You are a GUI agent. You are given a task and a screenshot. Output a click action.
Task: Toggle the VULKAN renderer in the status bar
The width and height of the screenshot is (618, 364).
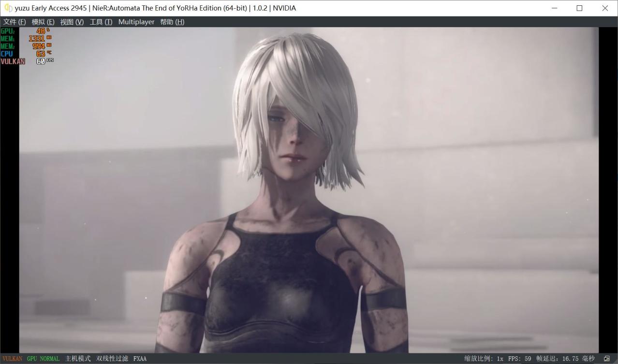pos(13,359)
